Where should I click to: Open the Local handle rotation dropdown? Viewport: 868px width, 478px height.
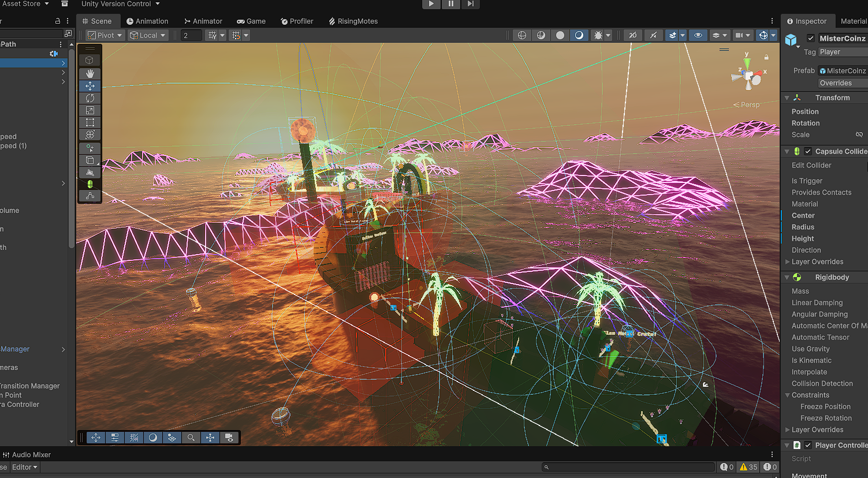tap(148, 35)
